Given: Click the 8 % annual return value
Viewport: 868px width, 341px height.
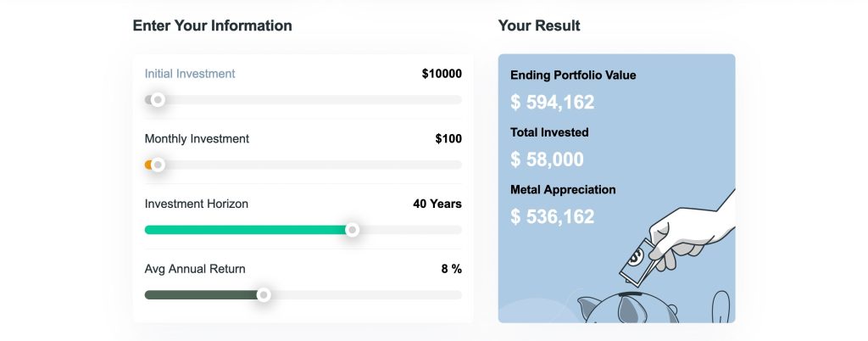Looking at the screenshot, I should click(451, 269).
